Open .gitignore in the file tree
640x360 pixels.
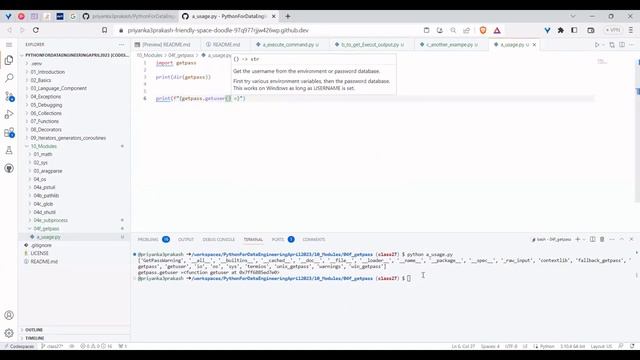(x=41, y=245)
